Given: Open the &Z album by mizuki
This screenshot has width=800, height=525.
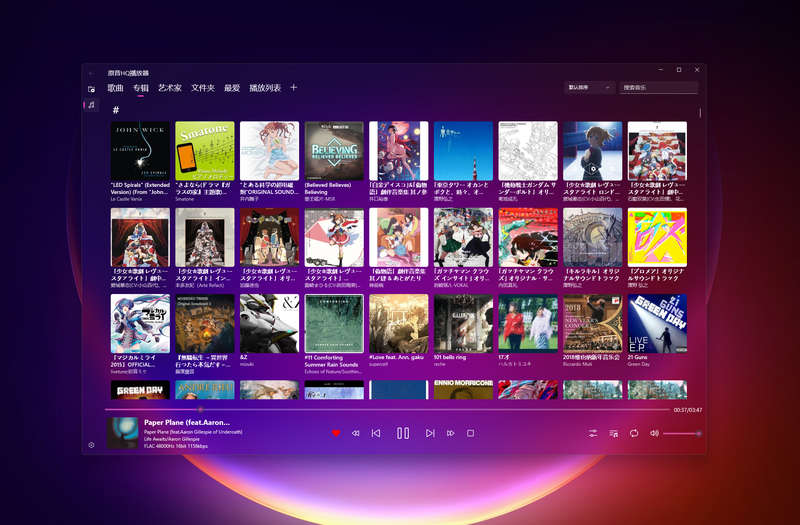Looking at the screenshot, I should click(x=269, y=323).
